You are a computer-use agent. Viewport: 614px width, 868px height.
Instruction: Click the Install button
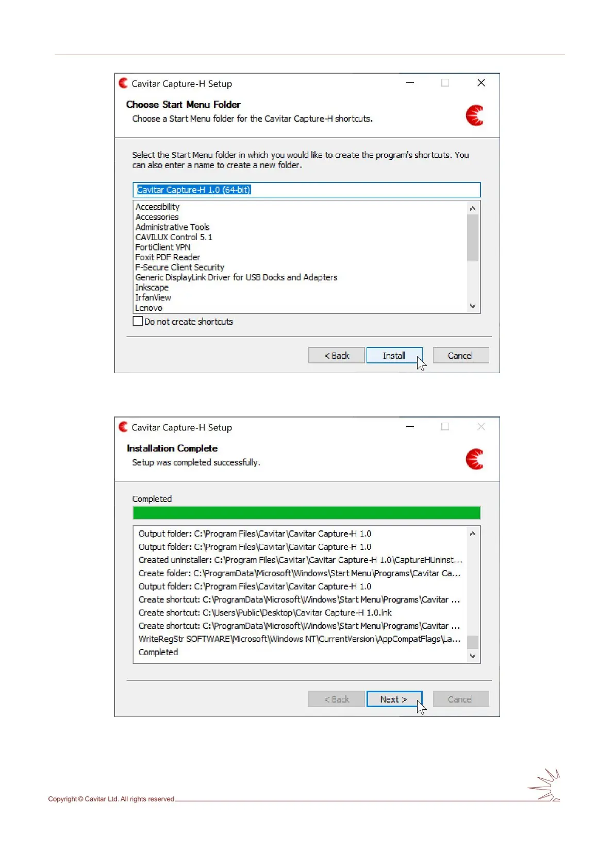coord(394,355)
